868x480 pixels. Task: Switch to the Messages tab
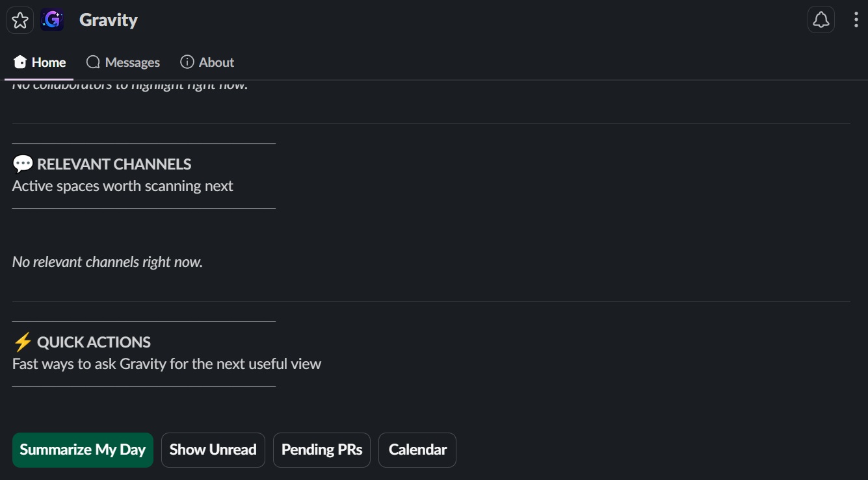click(123, 62)
